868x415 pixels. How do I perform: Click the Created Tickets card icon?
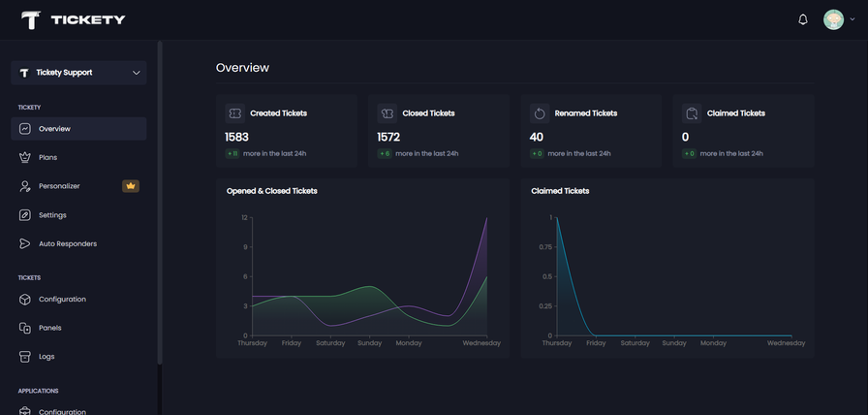tap(233, 113)
